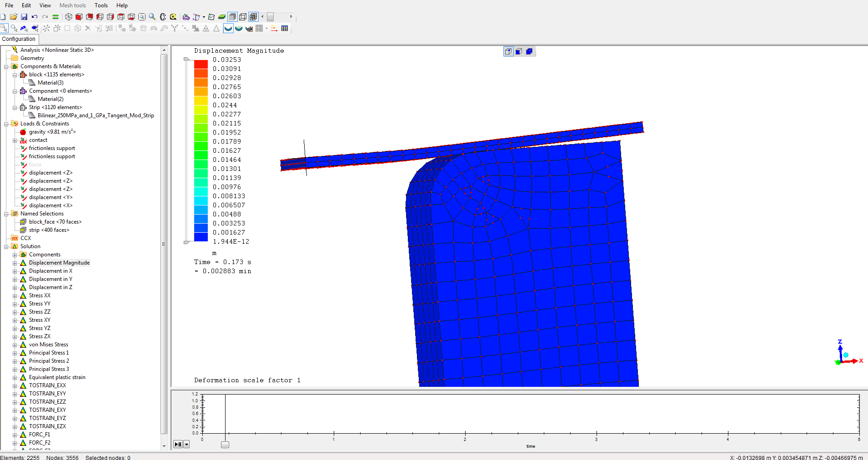Image resolution: width=868 pixels, height=460 pixels.
Task: Open the File menu
Action: point(9,5)
